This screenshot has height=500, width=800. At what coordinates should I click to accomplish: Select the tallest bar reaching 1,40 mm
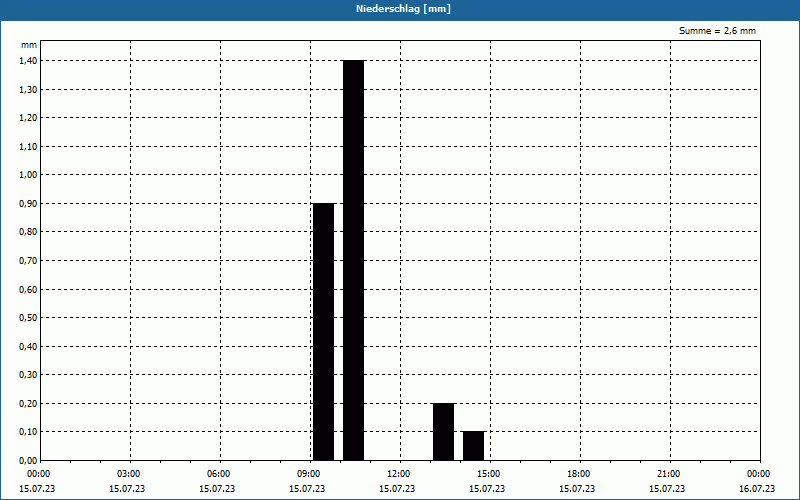click(354, 260)
